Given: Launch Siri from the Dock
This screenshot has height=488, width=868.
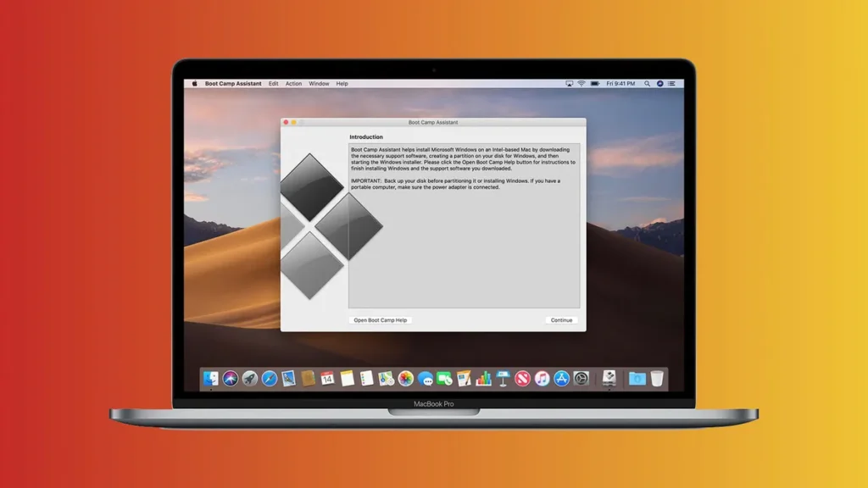Looking at the screenshot, I should [x=232, y=380].
